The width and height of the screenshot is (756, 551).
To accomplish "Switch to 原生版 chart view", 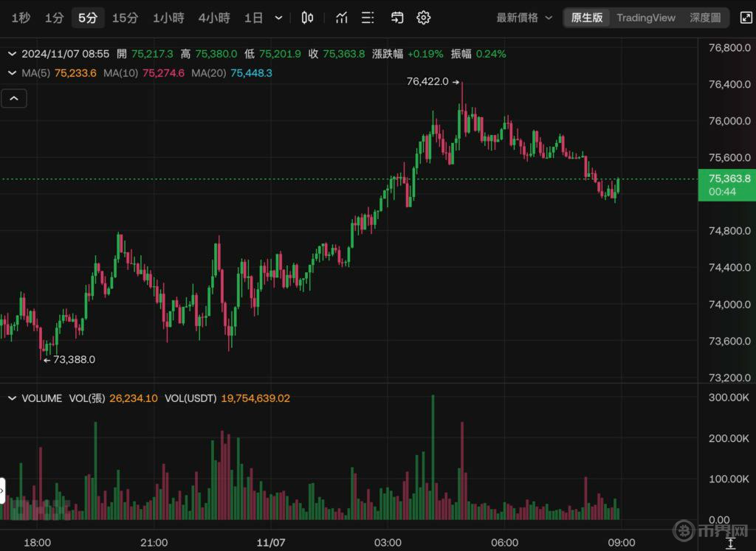I will (587, 18).
